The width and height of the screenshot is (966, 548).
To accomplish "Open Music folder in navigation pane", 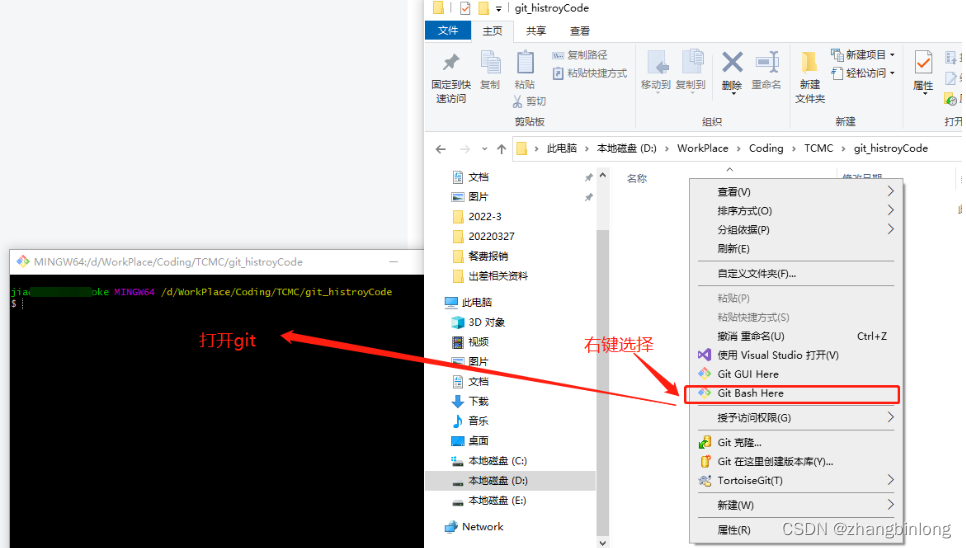I will pyautogui.click(x=470, y=421).
